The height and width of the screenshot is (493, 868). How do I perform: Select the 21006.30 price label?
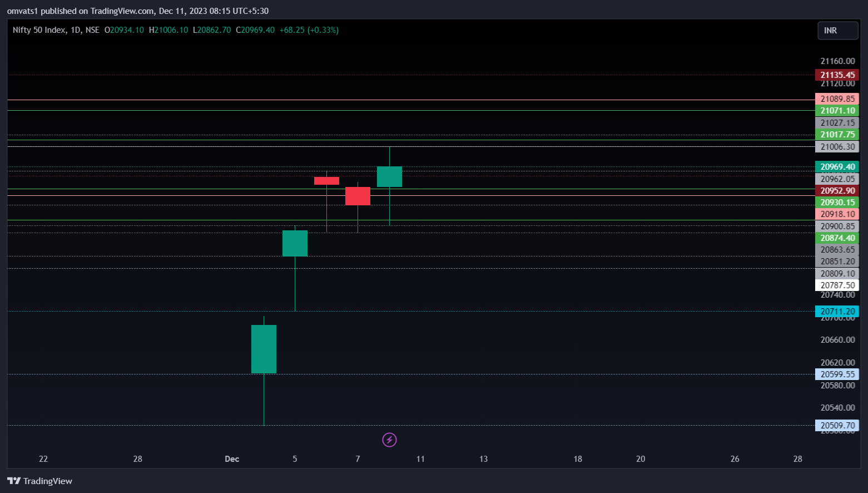(837, 147)
